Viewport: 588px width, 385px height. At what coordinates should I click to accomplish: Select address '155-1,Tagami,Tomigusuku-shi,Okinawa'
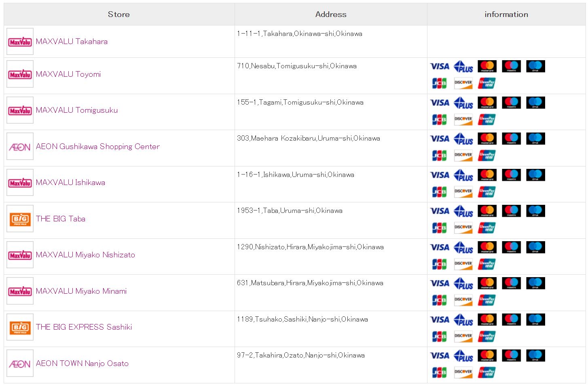click(x=300, y=102)
